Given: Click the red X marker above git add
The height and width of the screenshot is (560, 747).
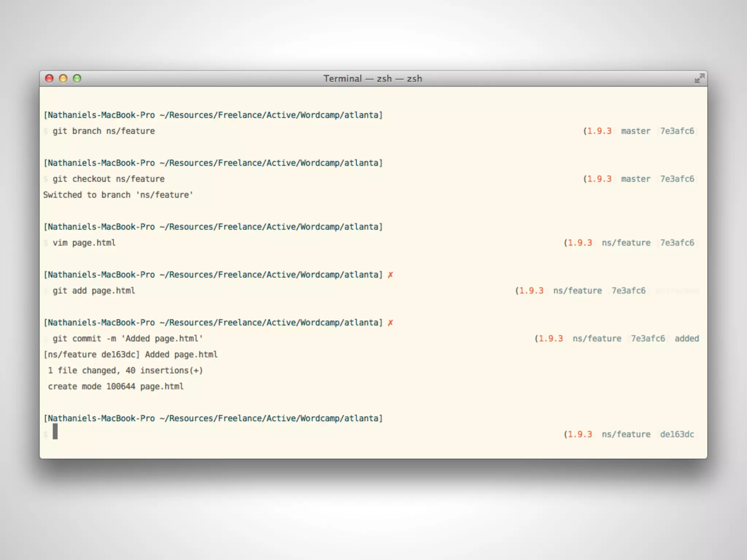Looking at the screenshot, I should [390, 275].
